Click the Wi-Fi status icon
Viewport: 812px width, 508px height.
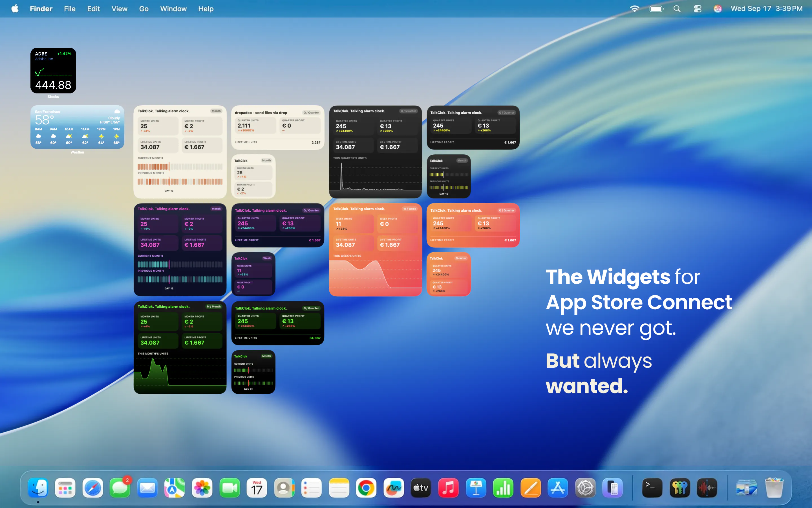click(634, 9)
